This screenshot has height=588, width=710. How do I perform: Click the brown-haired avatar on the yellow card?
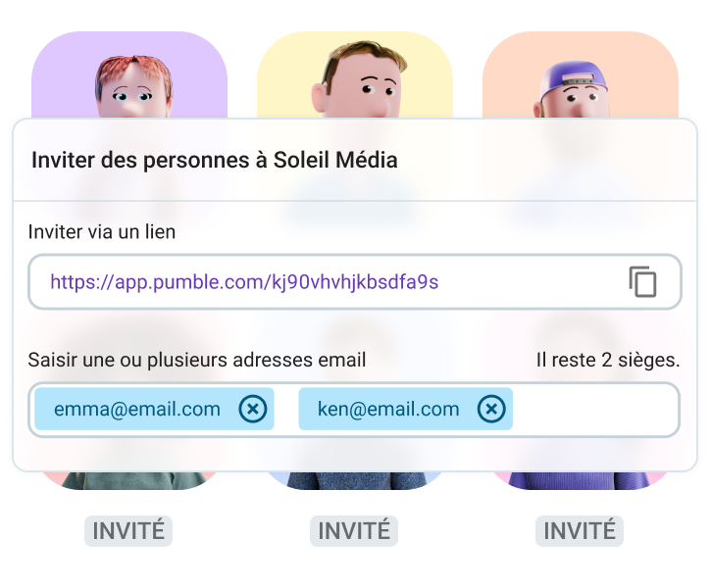tap(355, 80)
